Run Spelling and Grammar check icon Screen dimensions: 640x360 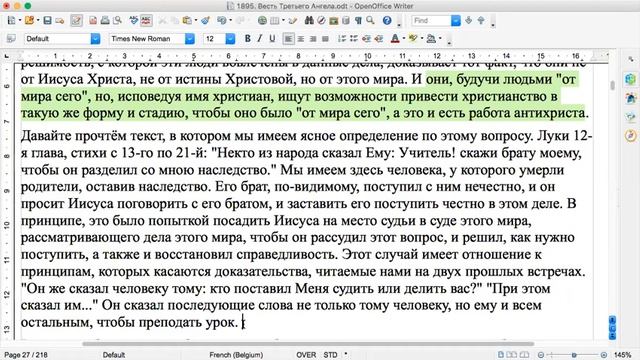click(133, 20)
